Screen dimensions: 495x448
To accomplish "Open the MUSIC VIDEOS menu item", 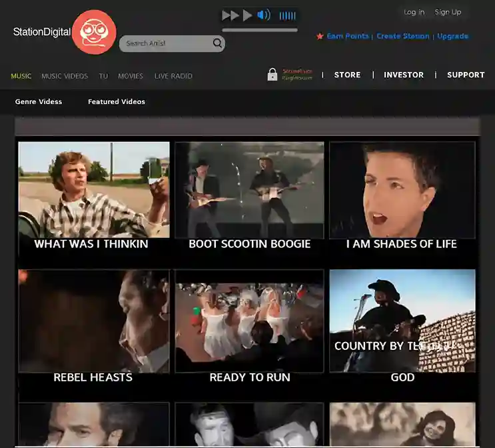I will click(65, 76).
